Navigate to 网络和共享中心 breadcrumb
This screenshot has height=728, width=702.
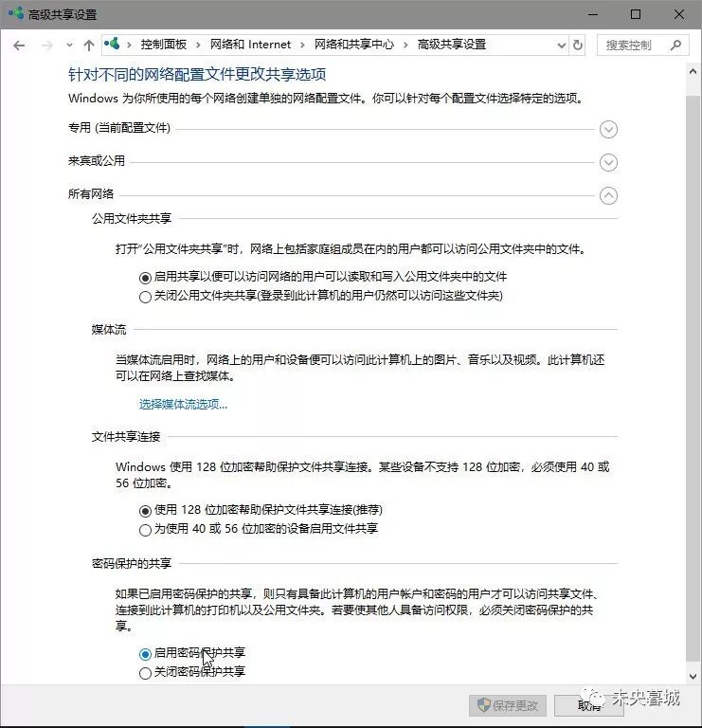point(354,45)
